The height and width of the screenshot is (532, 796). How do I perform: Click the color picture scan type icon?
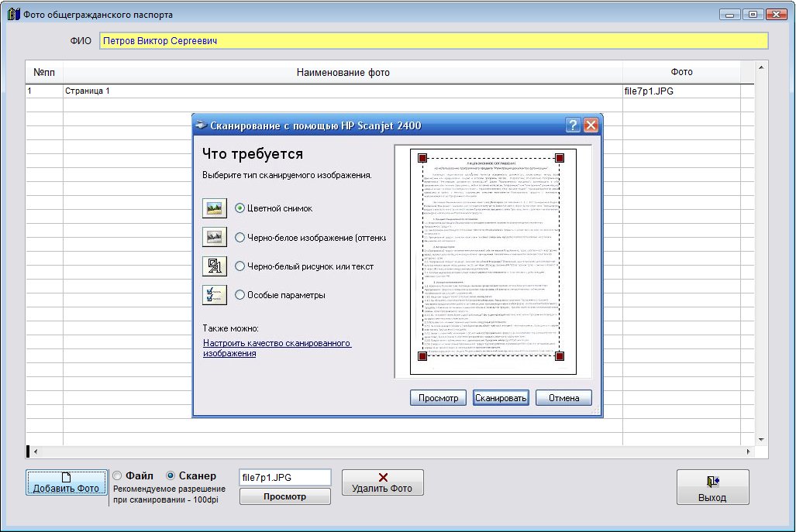[x=213, y=208]
